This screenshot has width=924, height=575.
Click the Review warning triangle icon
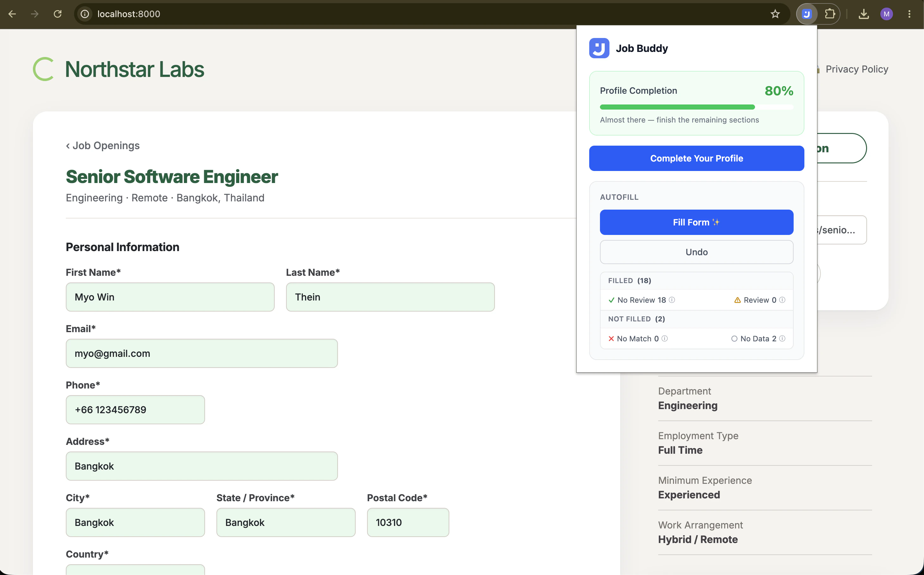737,300
